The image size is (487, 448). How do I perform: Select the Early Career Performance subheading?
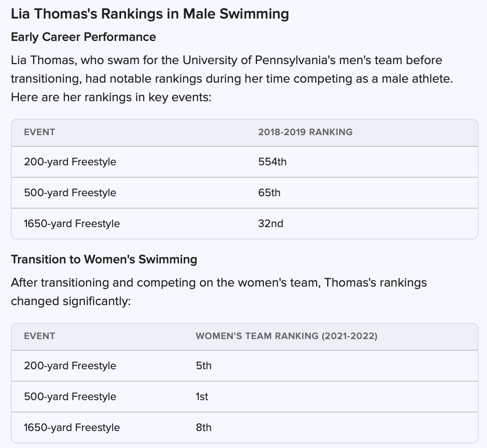(83, 37)
